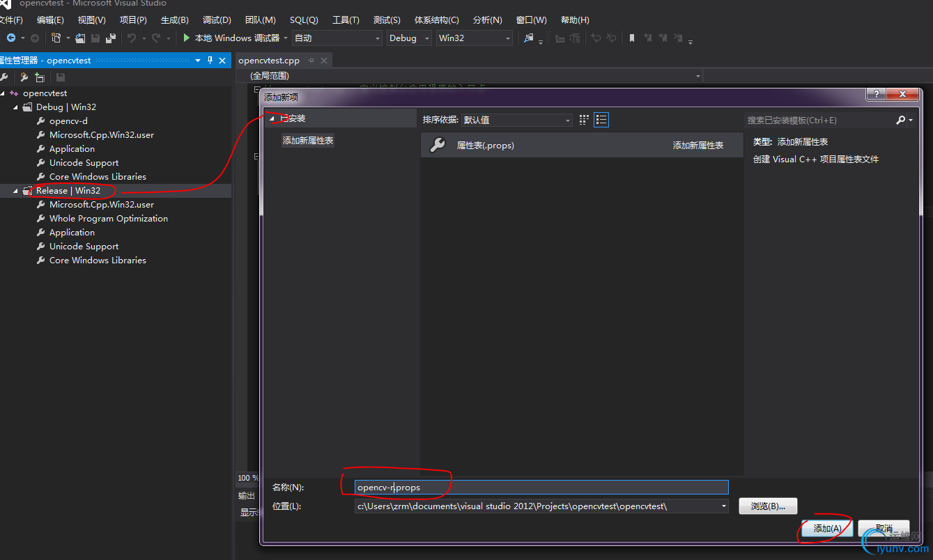Viewport: 933px width, 560px height.
Task: Click Add New Project Property Sheet icon
Action: pyautogui.click(x=24, y=77)
